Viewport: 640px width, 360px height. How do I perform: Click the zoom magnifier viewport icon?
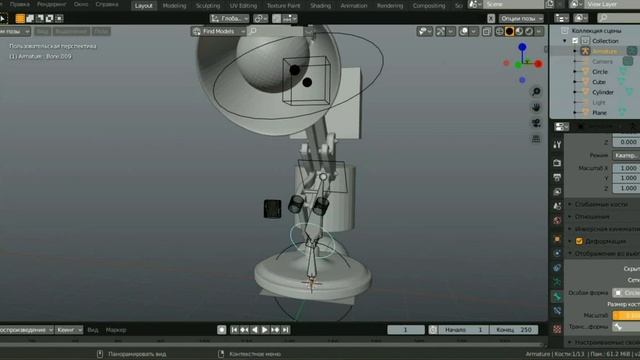click(536, 91)
